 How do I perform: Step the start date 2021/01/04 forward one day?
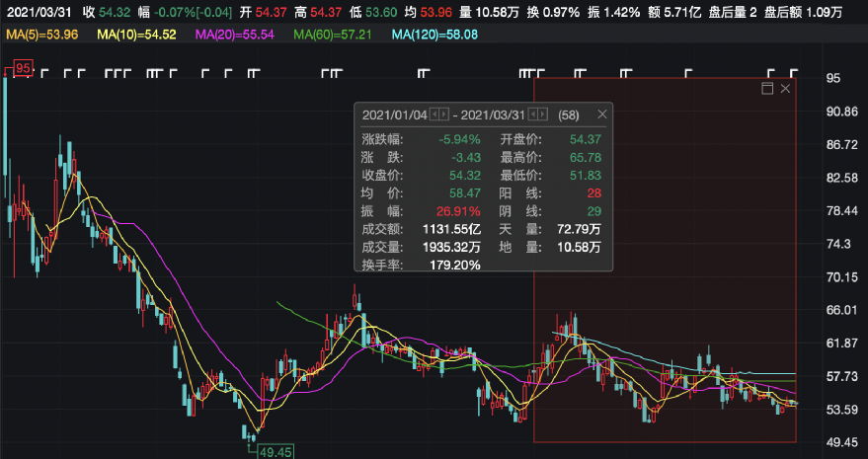click(x=444, y=115)
